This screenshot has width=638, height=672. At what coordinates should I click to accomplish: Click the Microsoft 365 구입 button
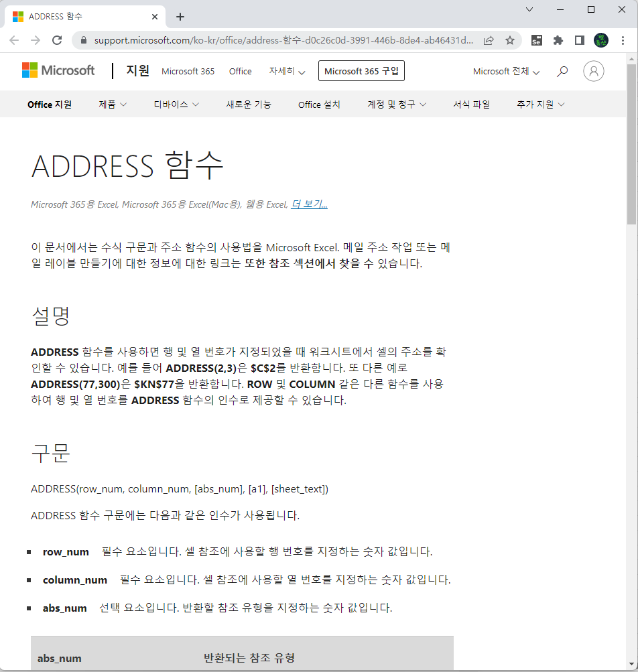click(361, 71)
